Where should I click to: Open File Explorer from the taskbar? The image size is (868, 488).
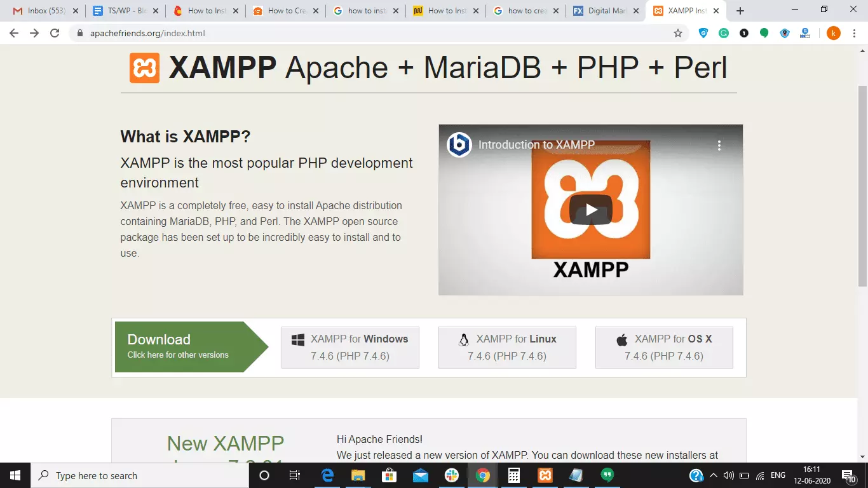click(x=358, y=475)
